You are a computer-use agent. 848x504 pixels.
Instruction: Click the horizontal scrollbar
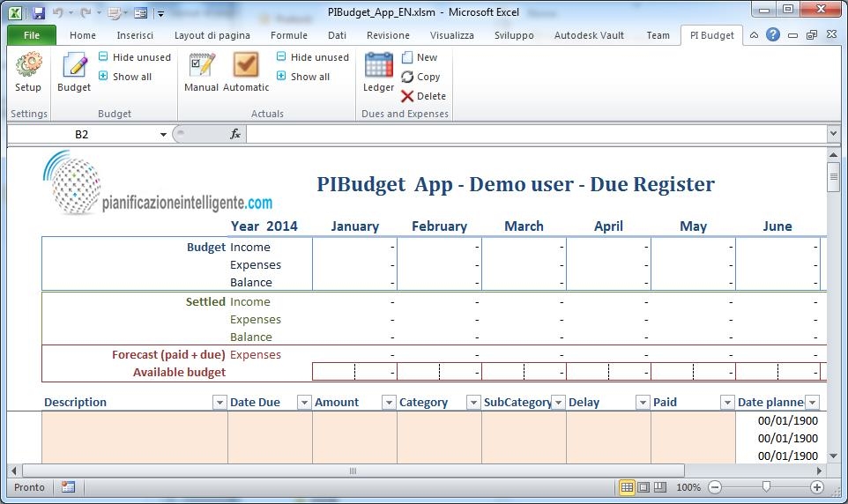[x=353, y=471]
